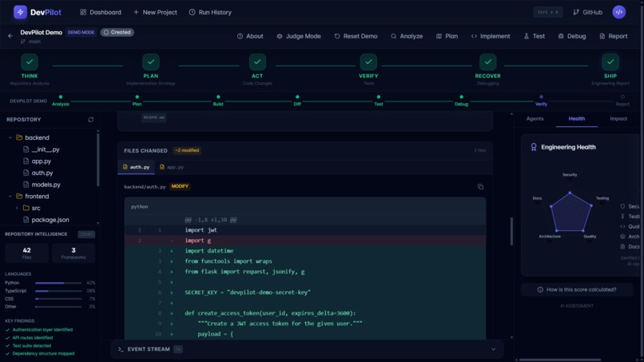
Task: Click the Docs file icon in health list
Action: (622, 247)
